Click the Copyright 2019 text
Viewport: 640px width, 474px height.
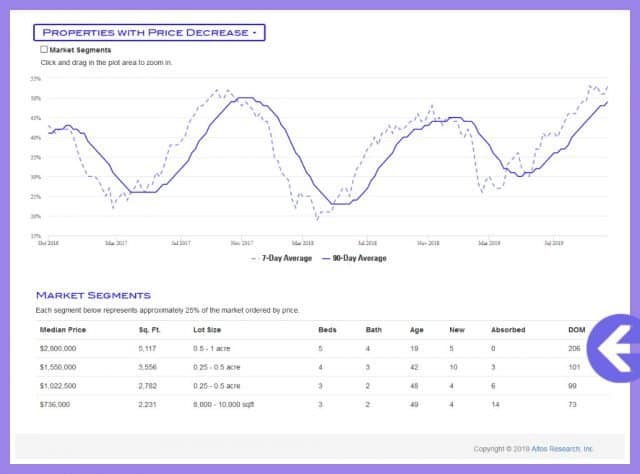coord(502,449)
